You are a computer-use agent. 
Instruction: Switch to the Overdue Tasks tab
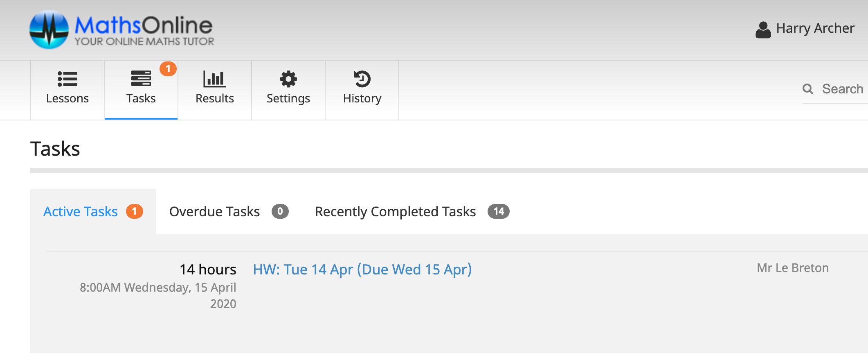click(214, 212)
